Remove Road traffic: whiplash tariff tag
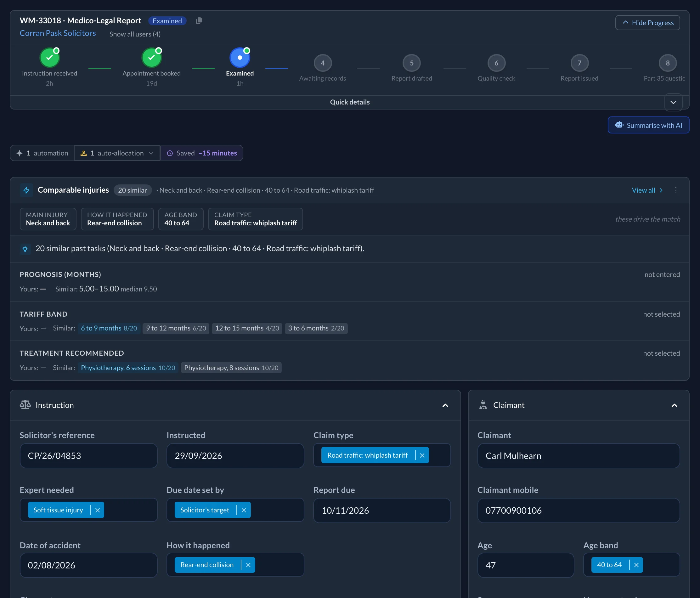This screenshot has height=598, width=700. (422, 455)
